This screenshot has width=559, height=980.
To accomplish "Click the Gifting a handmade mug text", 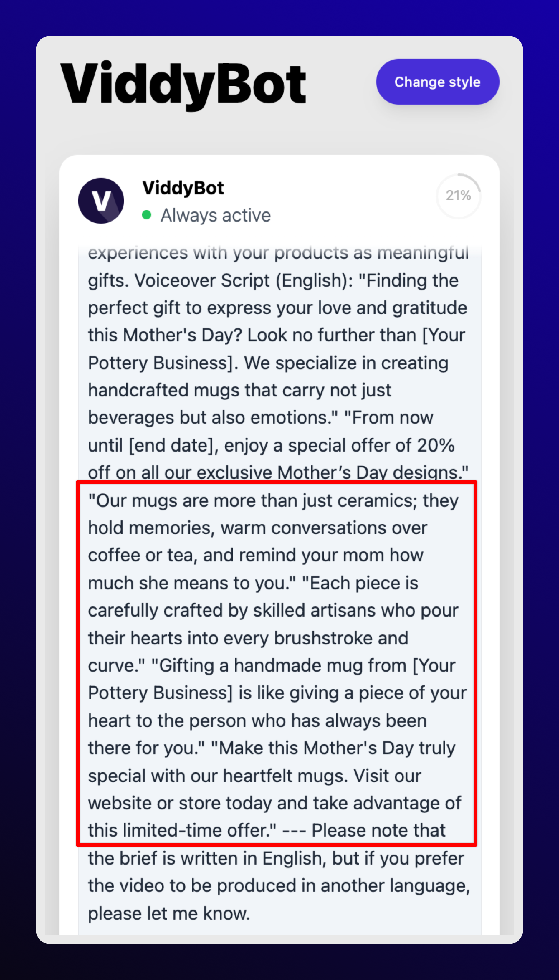I will (279, 666).
